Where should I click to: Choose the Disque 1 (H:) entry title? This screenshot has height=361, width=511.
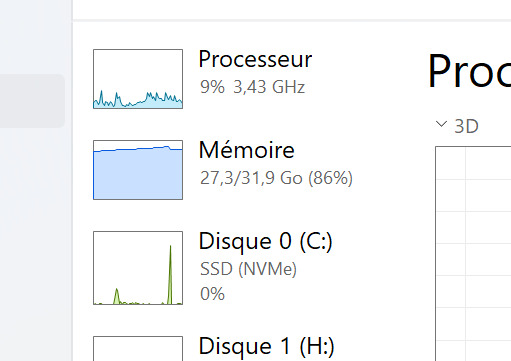tap(266, 346)
